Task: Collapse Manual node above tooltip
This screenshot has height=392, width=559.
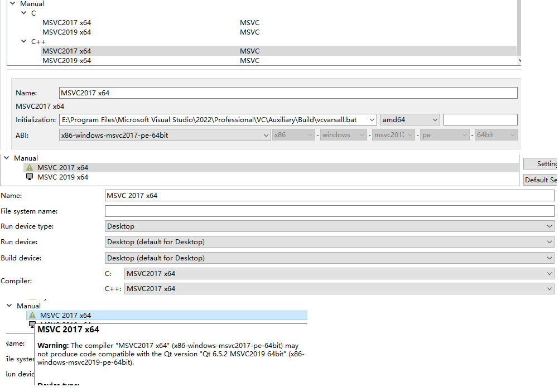Action: click(9, 306)
